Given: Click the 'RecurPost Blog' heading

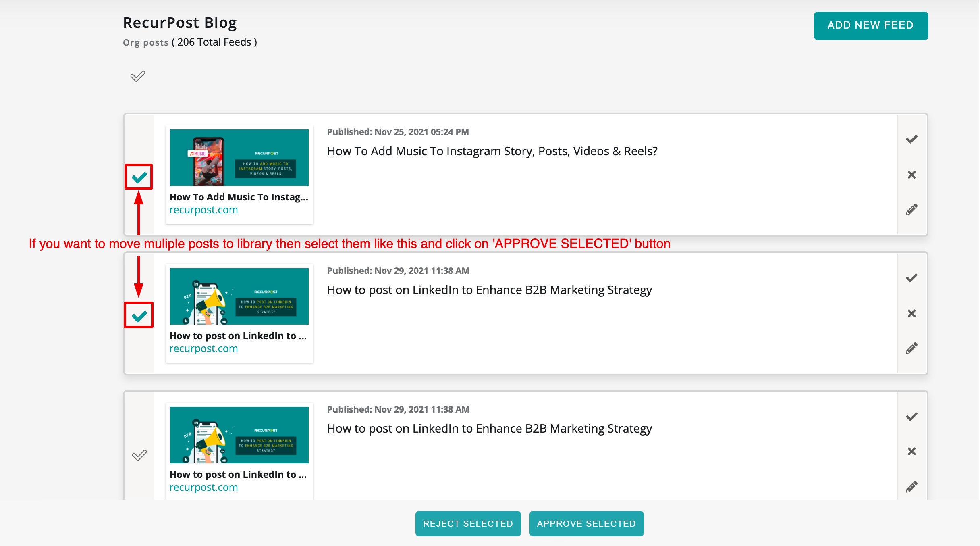Looking at the screenshot, I should 180,23.
